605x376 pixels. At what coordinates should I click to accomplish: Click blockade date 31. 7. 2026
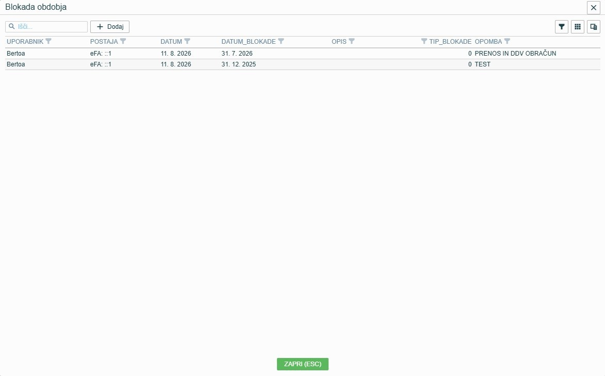pyautogui.click(x=237, y=54)
